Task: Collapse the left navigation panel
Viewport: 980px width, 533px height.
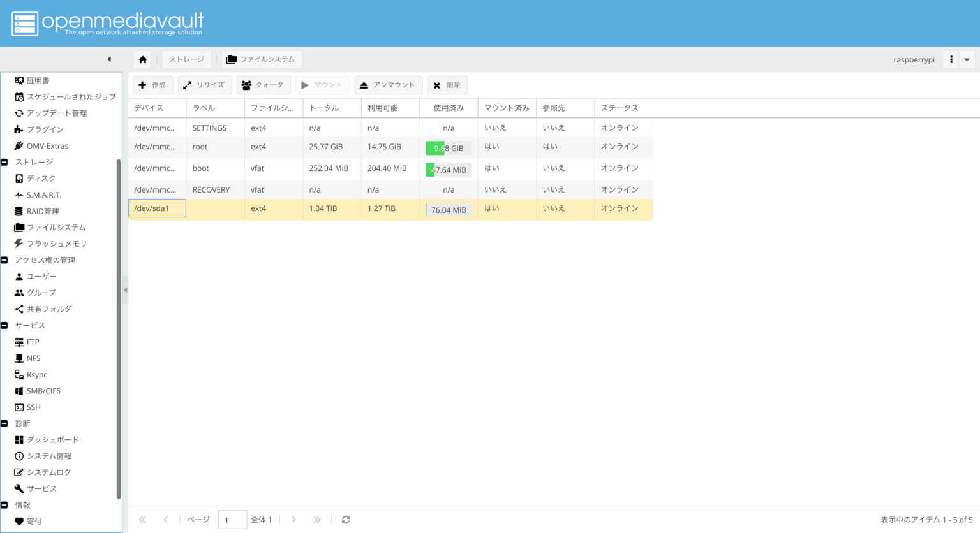Action: [109, 59]
